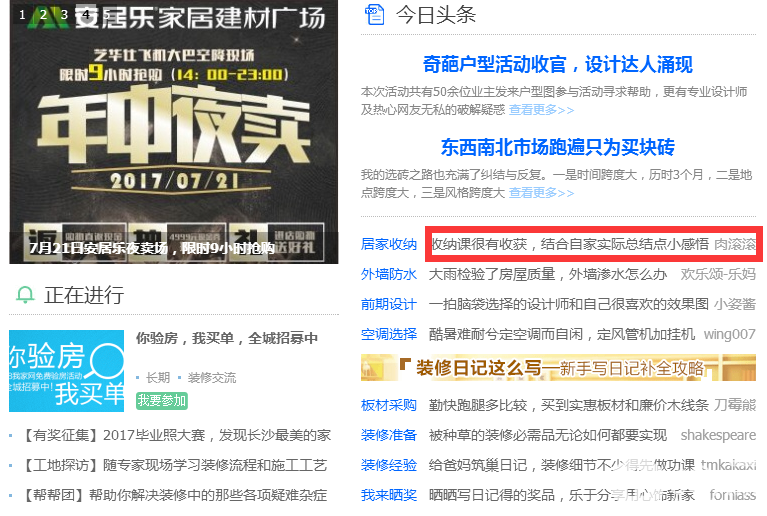Switch to carousel slide 3

click(64, 15)
